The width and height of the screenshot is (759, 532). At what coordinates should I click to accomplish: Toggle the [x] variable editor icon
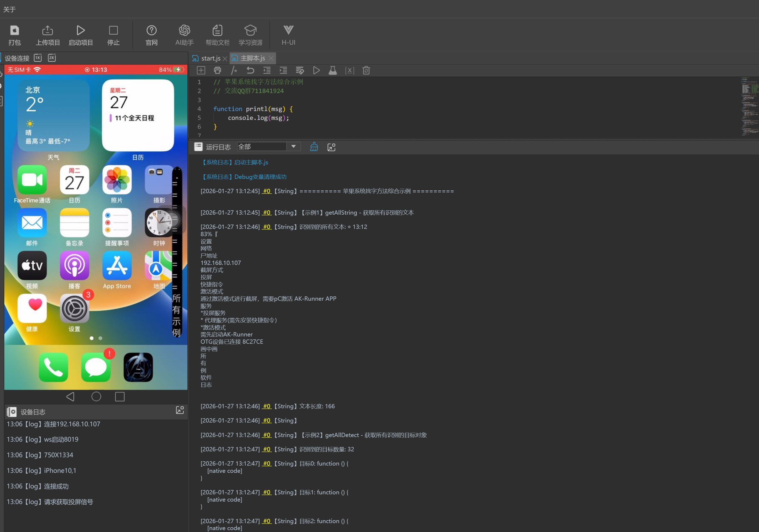(x=349, y=70)
